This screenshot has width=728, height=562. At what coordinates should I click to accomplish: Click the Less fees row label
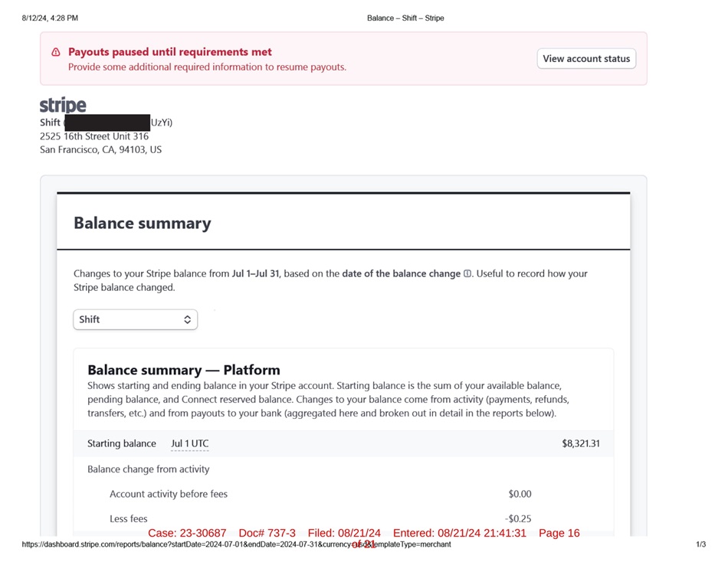click(128, 519)
